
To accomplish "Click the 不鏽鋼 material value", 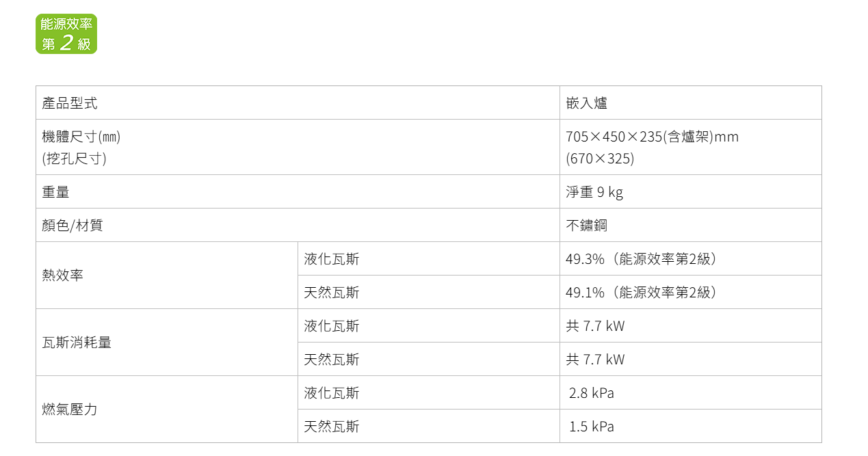I will 586,225.
